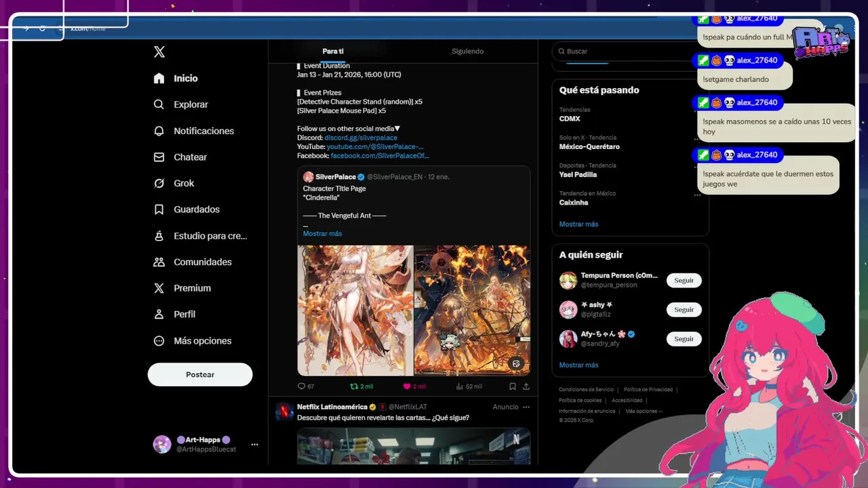Click Mostrar más under A quién seguir
The height and width of the screenshot is (488, 868).
coord(578,365)
